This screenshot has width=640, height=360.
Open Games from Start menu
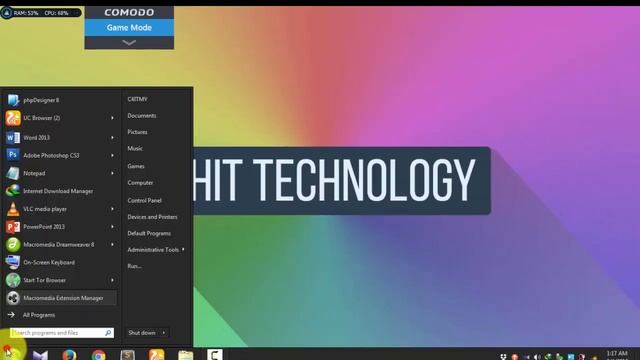(x=136, y=166)
